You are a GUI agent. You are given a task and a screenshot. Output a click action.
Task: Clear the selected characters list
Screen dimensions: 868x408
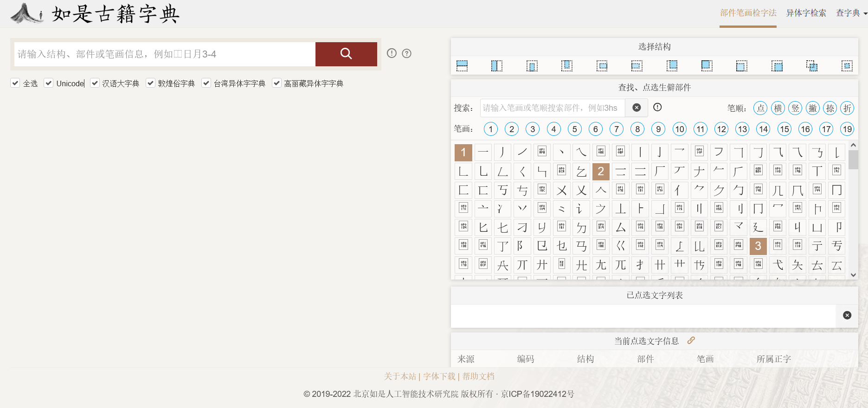(847, 315)
